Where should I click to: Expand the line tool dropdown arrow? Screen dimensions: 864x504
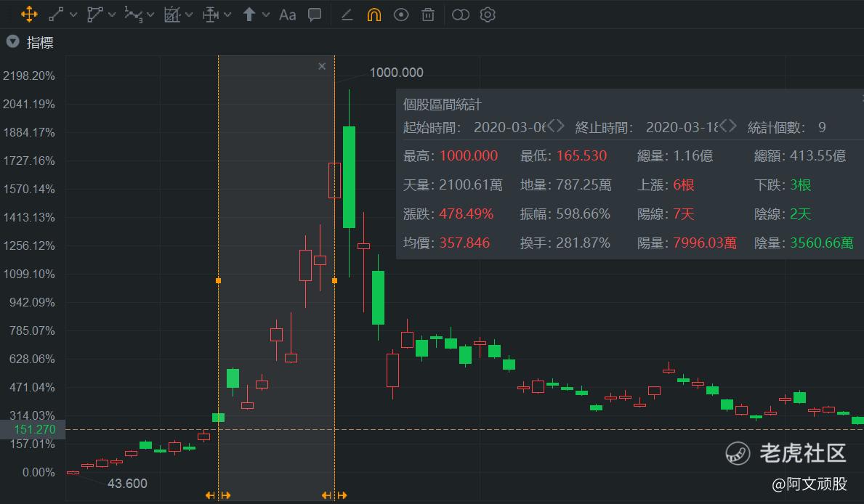point(73,15)
